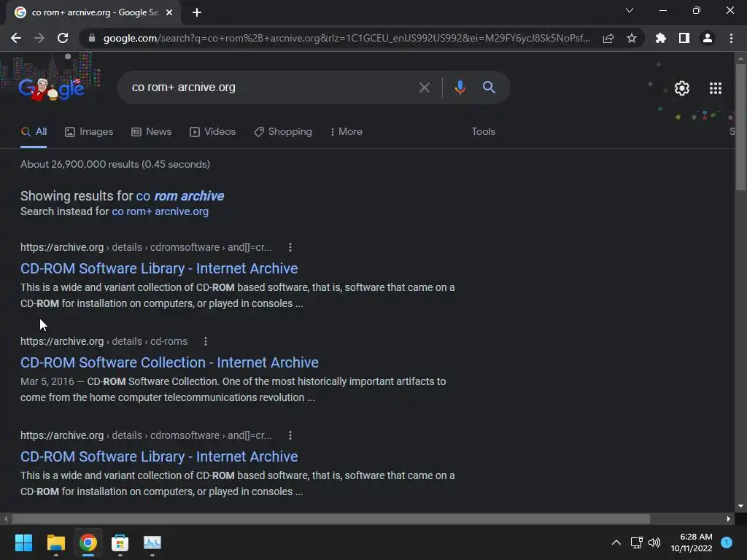The image size is (747, 560).
Task: Open CD-ROM Software Collection result
Action: 169,362
